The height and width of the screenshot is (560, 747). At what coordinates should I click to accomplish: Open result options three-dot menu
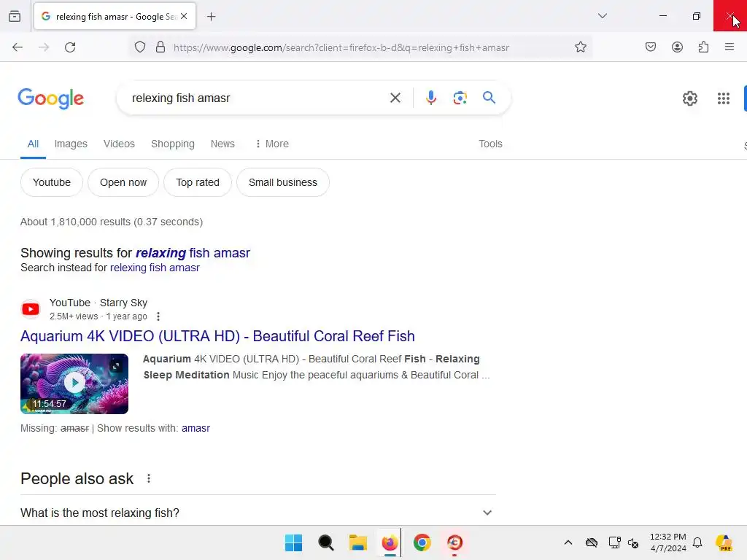pyautogui.click(x=158, y=316)
